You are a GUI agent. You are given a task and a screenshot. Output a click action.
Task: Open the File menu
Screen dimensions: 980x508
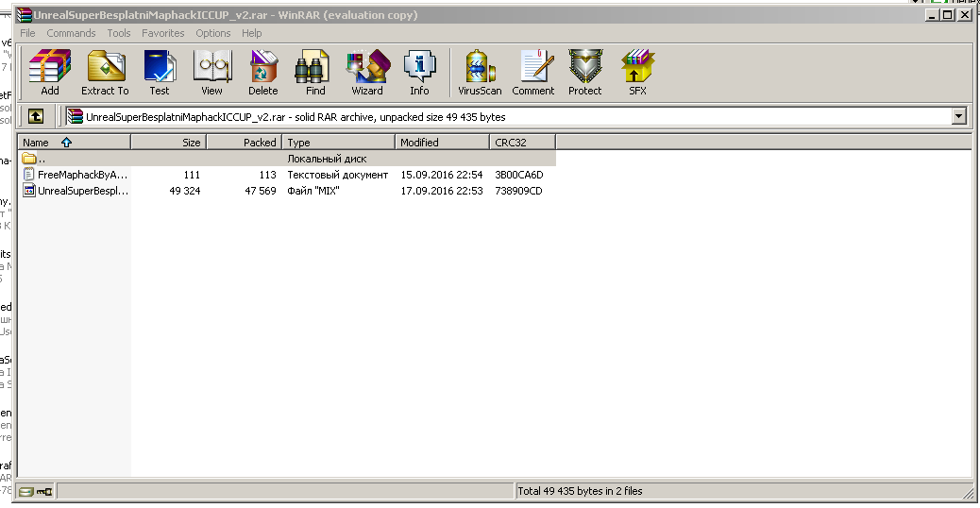(x=27, y=33)
